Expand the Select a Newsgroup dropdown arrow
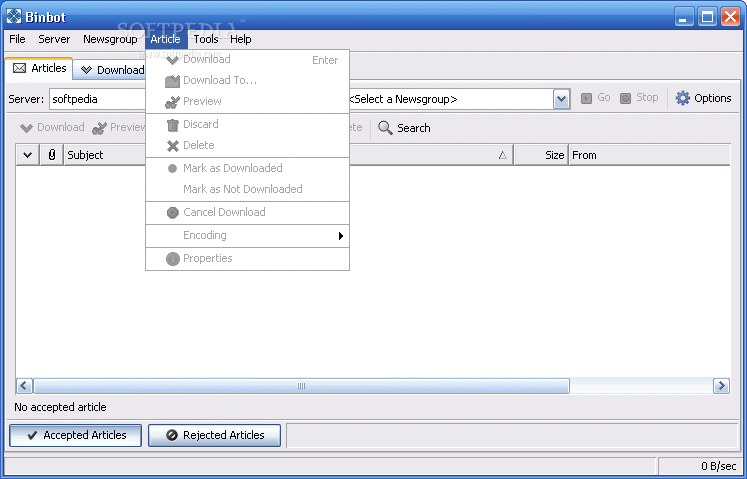Screen dimensions: 747x479 coord(561,99)
